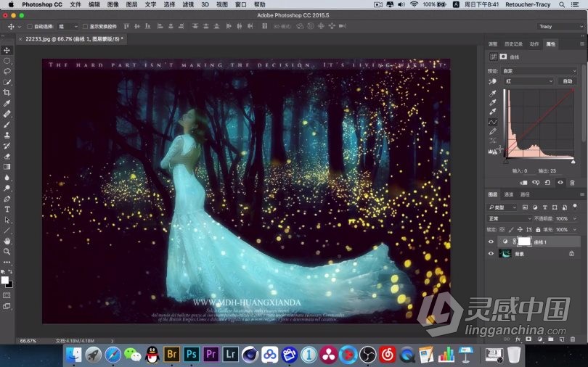This screenshot has height=367, width=588.
Task: Reset adjustment defaults in Properties panel
Action: click(547, 182)
